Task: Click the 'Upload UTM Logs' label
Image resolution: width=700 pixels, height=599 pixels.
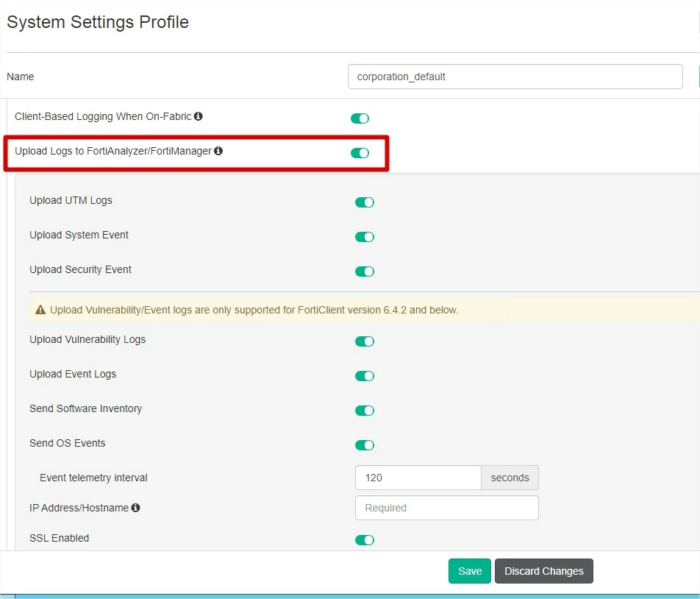Action: [71, 201]
